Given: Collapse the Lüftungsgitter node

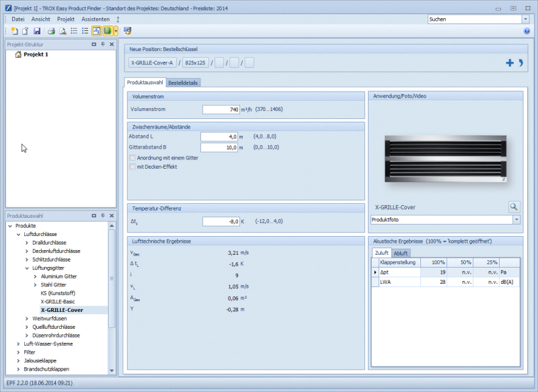Looking at the screenshot, I should (27, 268).
